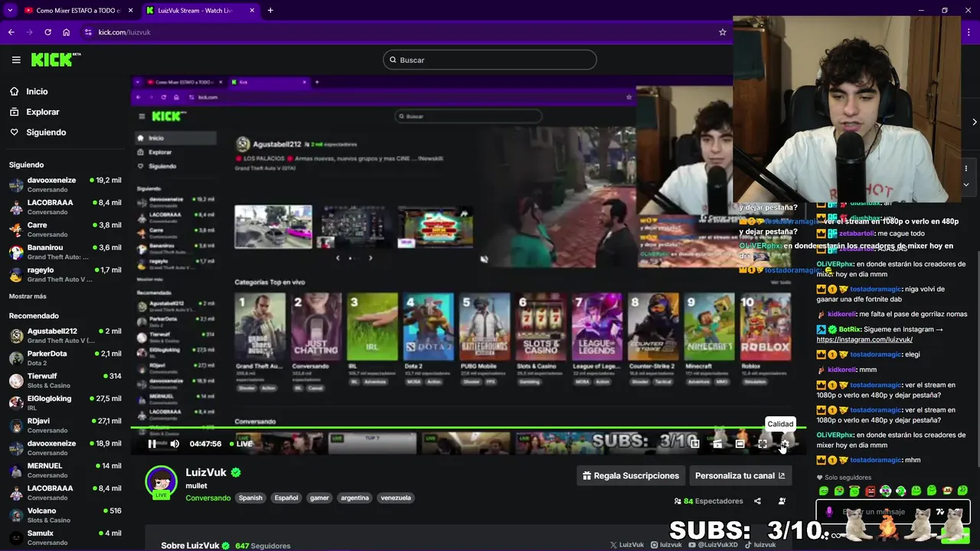
Task: Click the user icon right of share
Action: pos(782,501)
